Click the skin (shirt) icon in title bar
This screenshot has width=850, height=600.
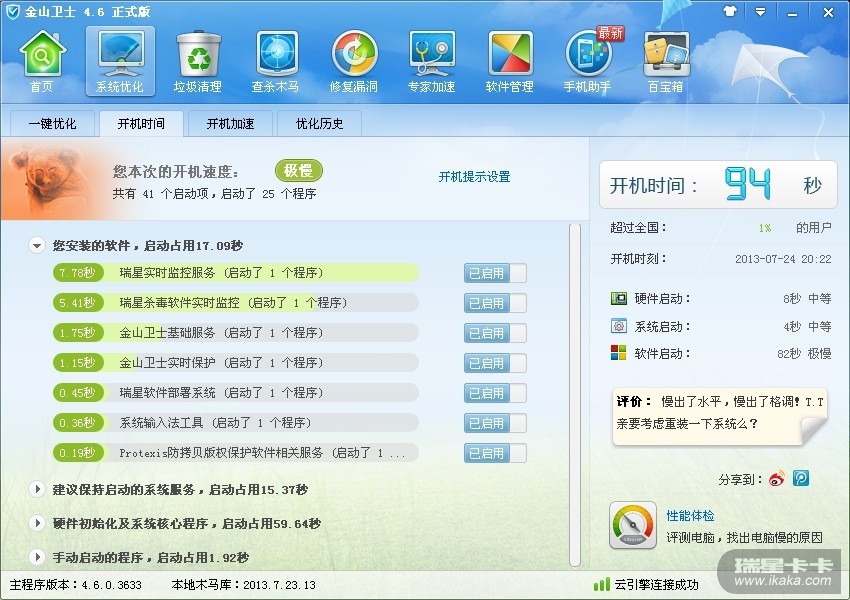pyautogui.click(x=730, y=11)
